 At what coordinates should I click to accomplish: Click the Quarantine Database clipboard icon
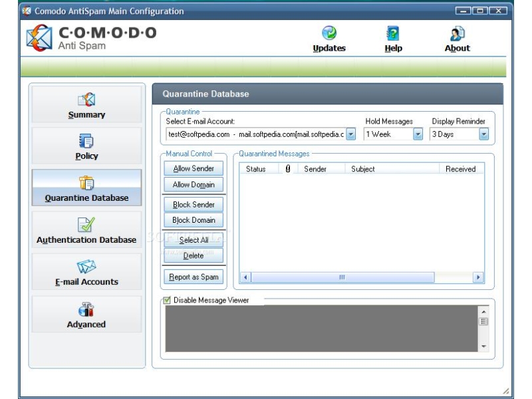86,183
